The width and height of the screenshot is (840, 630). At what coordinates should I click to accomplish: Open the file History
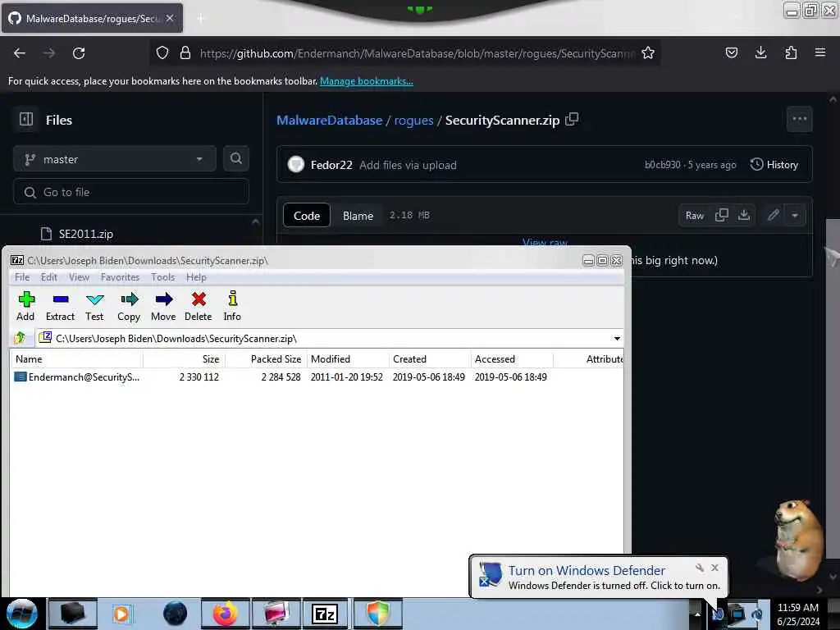pos(774,164)
